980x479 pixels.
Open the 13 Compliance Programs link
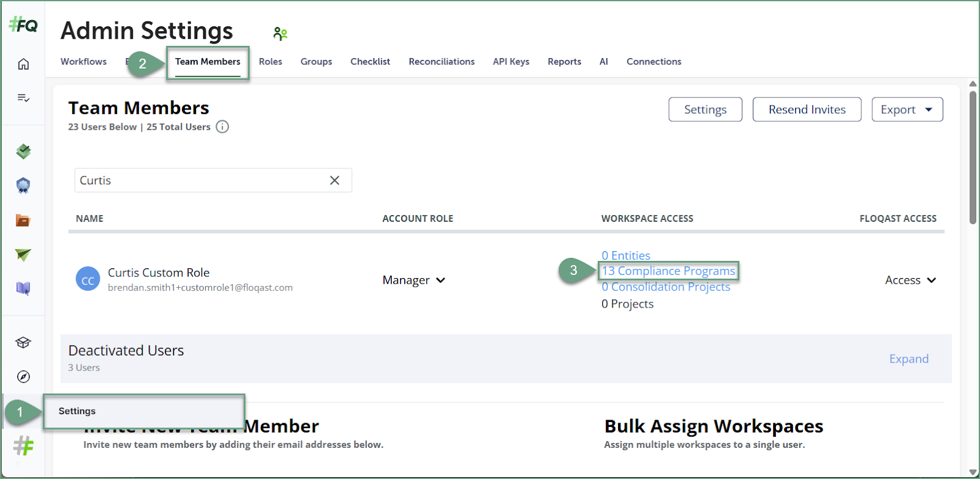(668, 271)
